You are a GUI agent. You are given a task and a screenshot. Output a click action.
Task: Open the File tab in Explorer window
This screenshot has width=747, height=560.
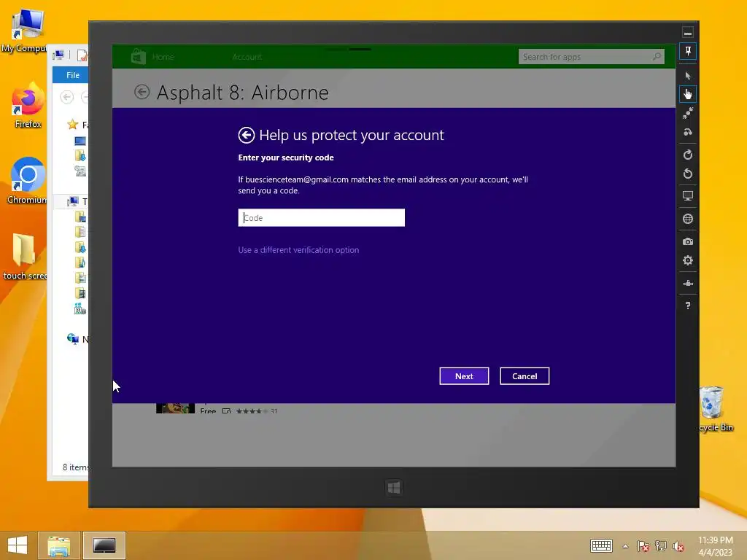pyautogui.click(x=73, y=75)
